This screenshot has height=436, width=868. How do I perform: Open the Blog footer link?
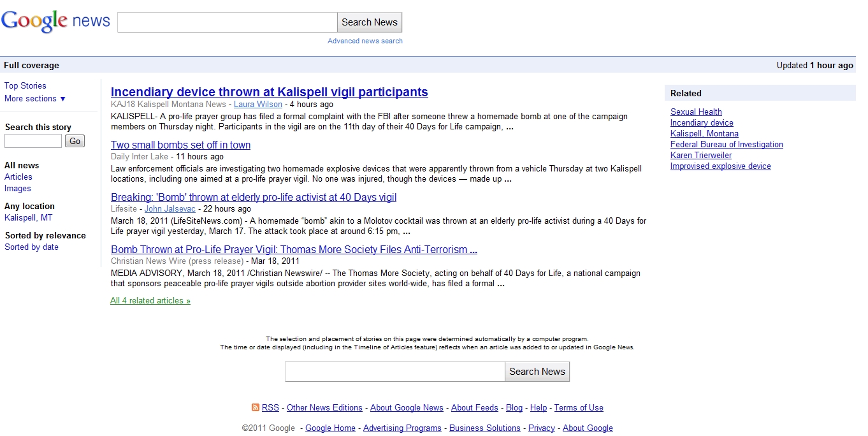[514, 407]
